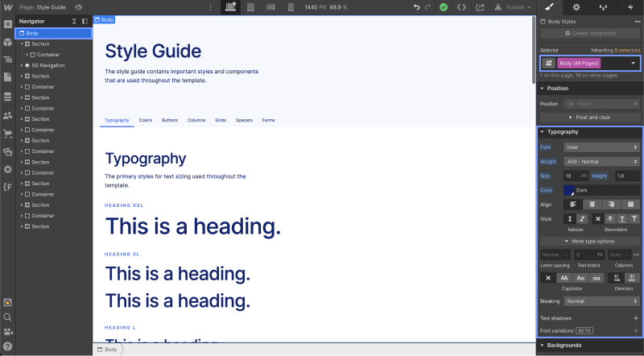Toggle overline decoration

pos(634,219)
